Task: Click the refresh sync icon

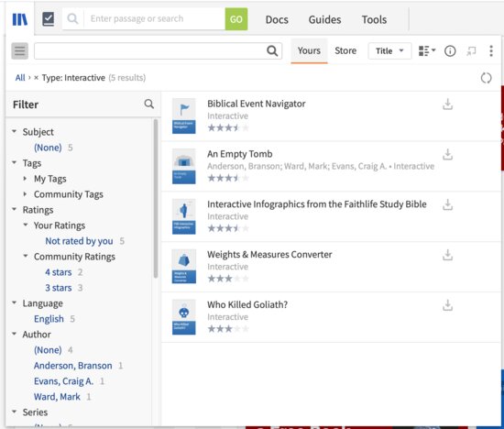Action: pyautogui.click(x=486, y=78)
